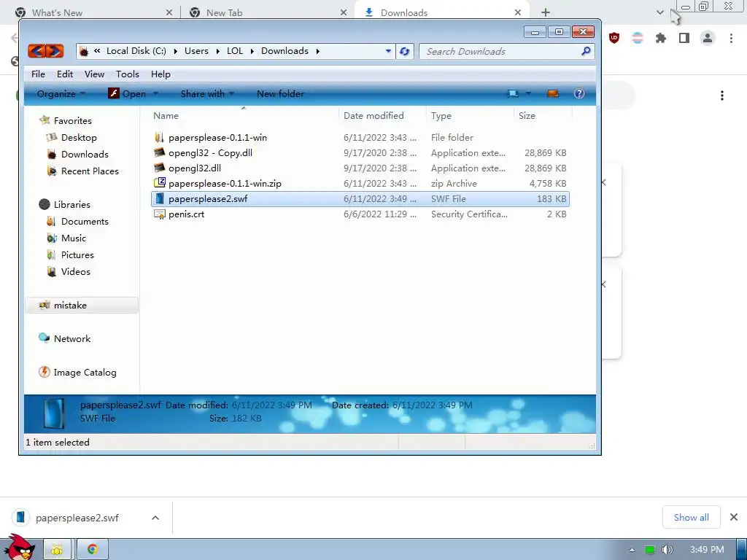Click the volume speaker tray icon
Viewport: 747px width, 560px height.
coord(667,550)
